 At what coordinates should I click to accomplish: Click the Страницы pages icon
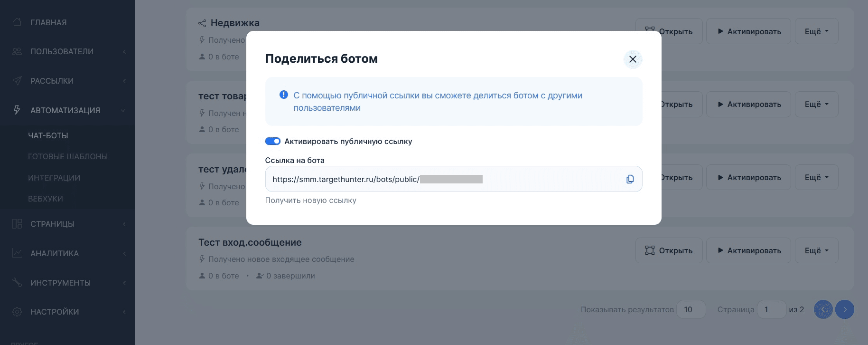point(17,224)
